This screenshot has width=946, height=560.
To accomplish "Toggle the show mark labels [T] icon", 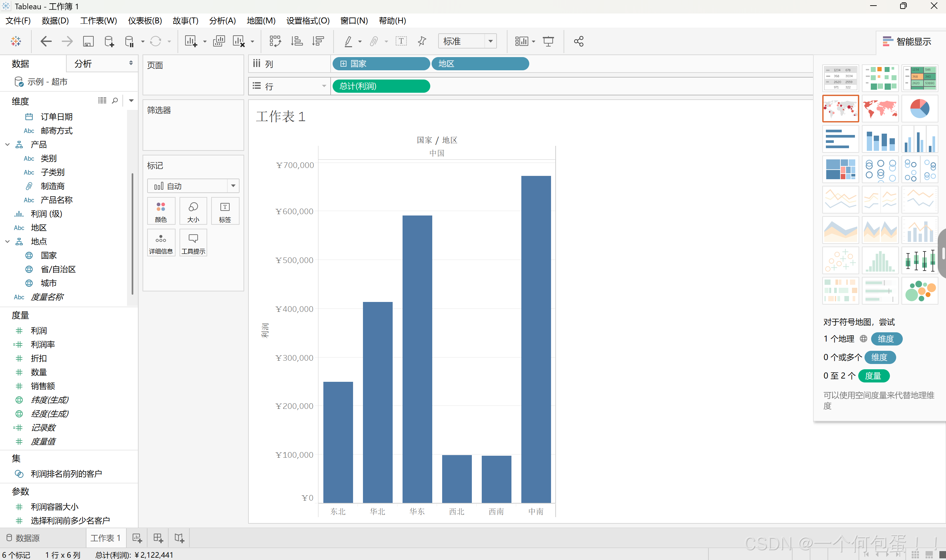I will 401,41.
